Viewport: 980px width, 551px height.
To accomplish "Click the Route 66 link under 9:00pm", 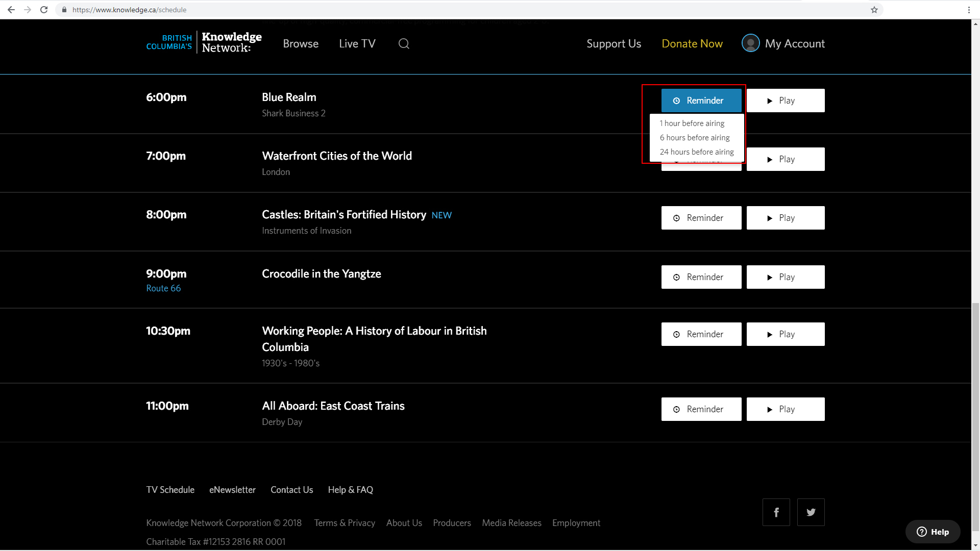I will (x=163, y=288).
